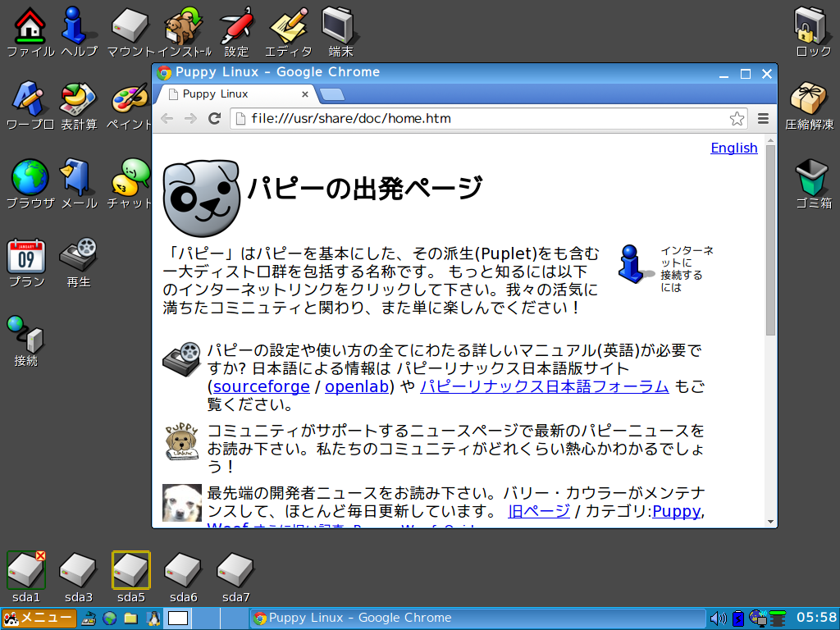Image resolution: width=840 pixels, height=630 pixels.
Task: Click Chrome's forward arrow button
Action: (190, 118)
